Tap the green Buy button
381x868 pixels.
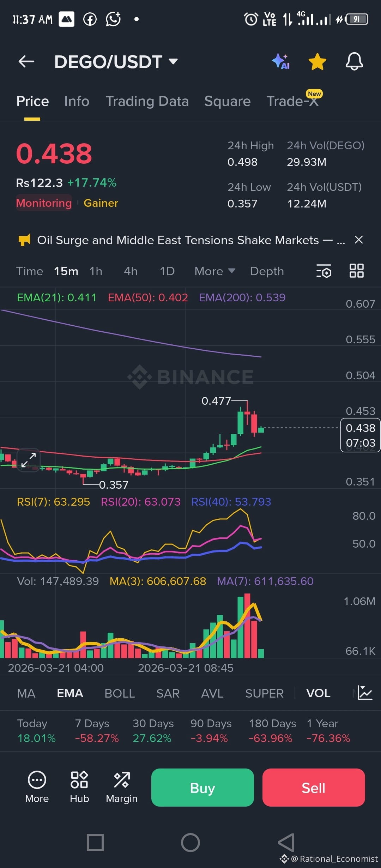point(202,788)
